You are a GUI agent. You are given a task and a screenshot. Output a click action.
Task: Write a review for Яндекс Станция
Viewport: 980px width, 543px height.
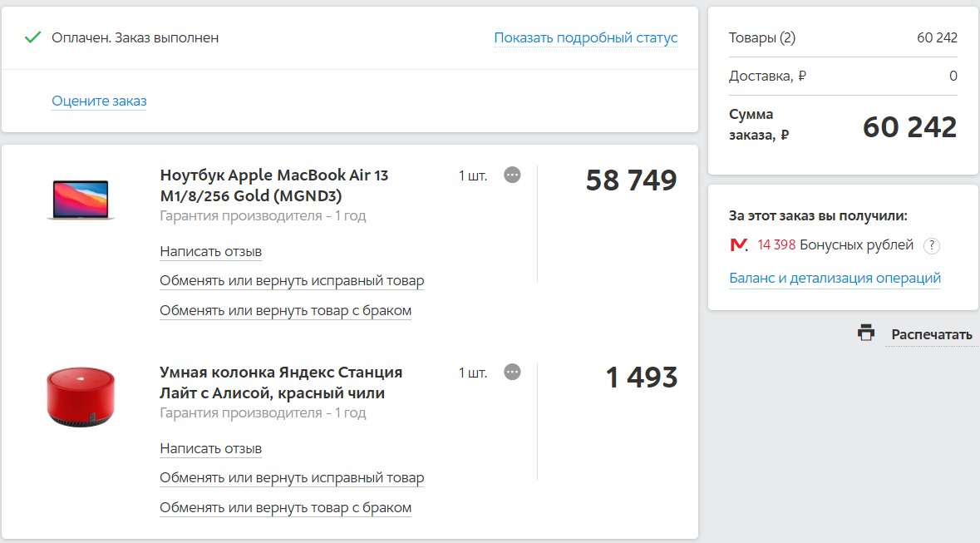(x=210, y=448)
